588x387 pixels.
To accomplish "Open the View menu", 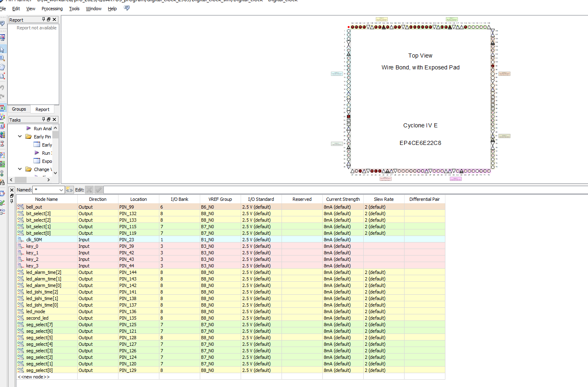I will 31,9.
